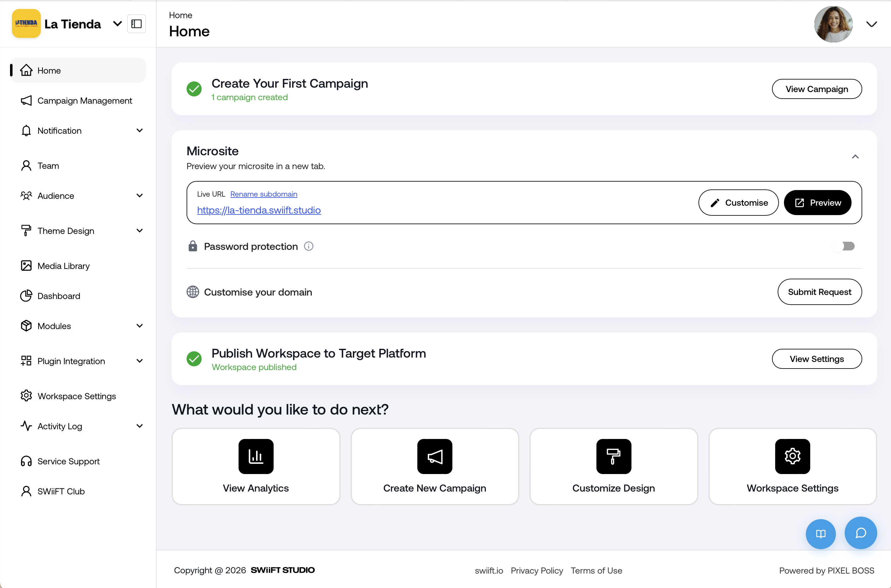Click the Customize Design roller card icon
The image size is (891, 588).
[614, 456]
